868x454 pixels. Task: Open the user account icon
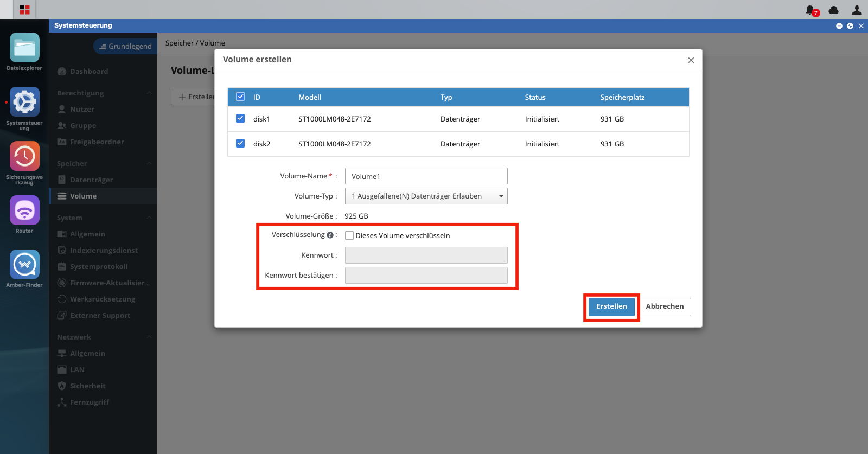coord(857,10)
